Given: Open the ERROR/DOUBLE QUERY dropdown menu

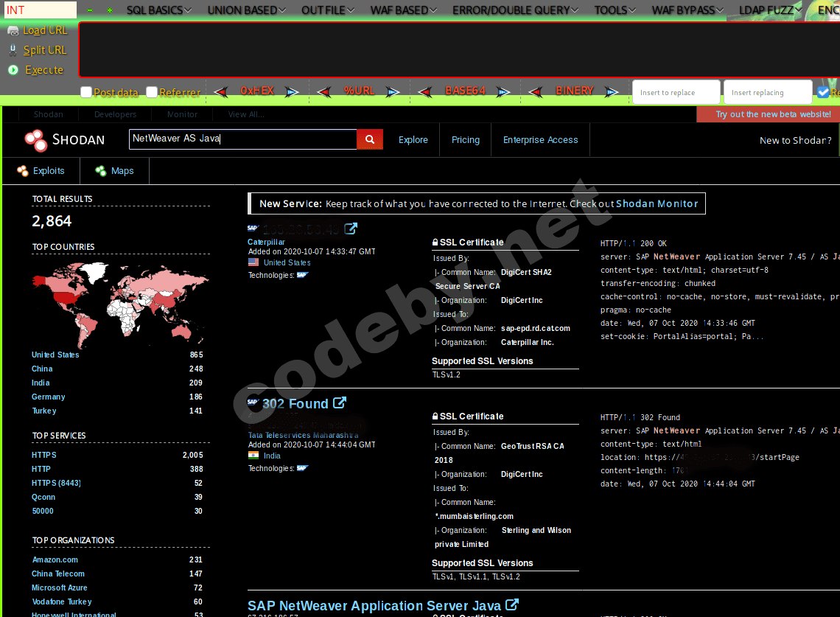Looking at the screenshot, I should [x=515, y=10].
